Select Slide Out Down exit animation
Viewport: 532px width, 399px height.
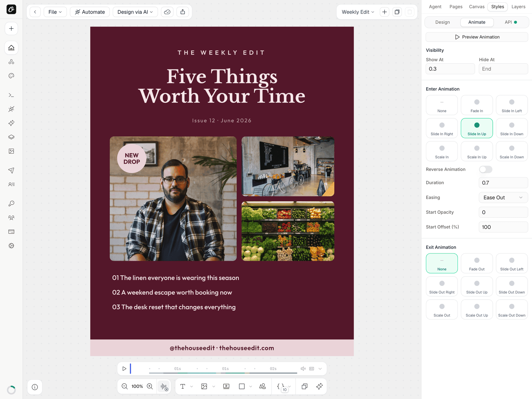click(512, 287)
